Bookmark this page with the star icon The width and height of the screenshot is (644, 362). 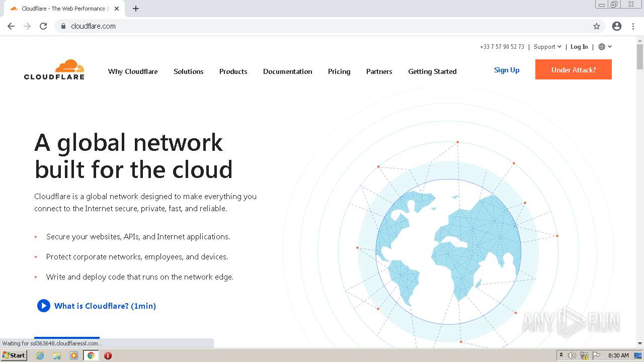[597, 26]
